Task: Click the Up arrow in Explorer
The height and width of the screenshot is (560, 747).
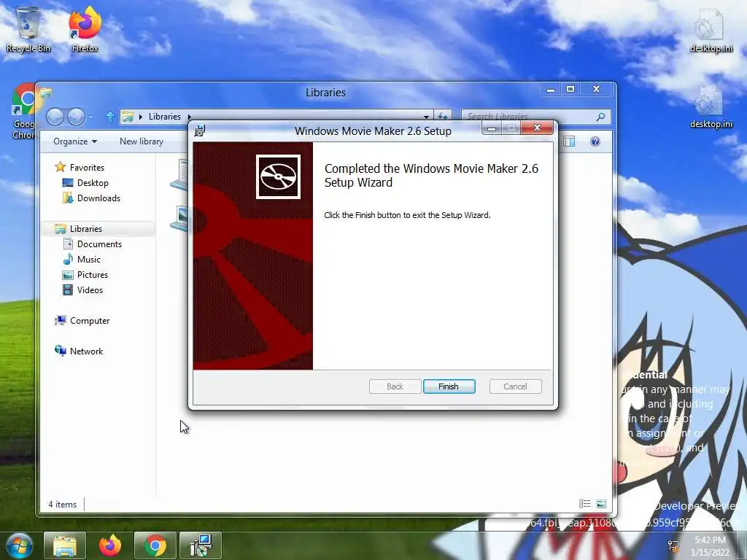Action: click(x=109, y=117)
